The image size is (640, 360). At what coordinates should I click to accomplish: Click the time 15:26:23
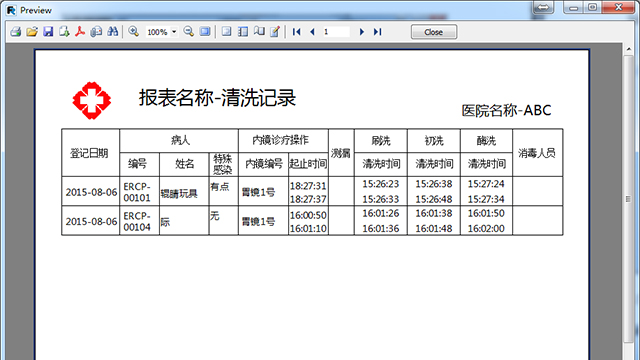tap(380, 184)
